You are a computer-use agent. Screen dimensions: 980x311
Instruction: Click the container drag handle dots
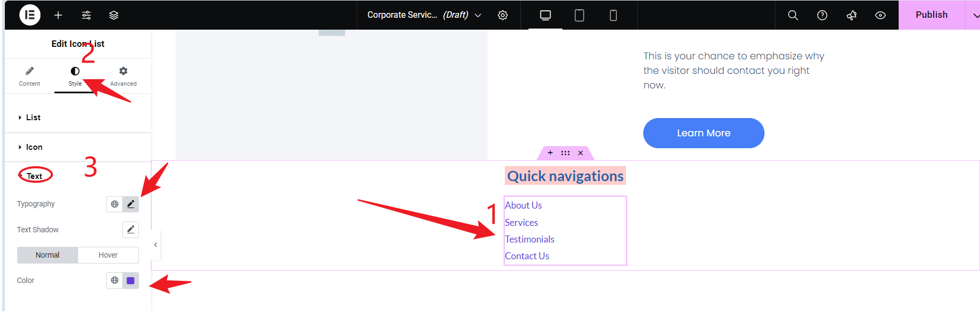pos(565,153)
